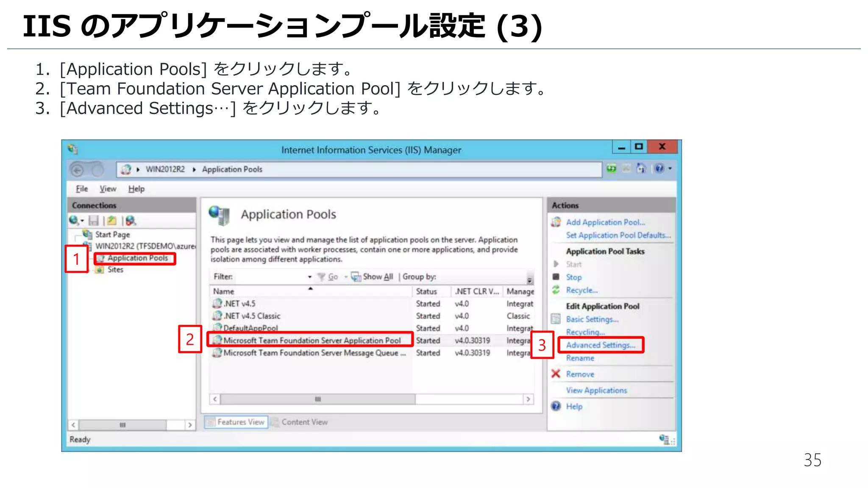Open the Filter dropdown arrow
The height and width of the screenshot is (488, 868).
click(310, 277)
